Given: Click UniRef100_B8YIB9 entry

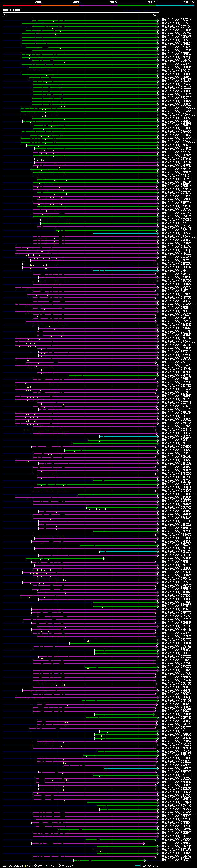Looking at the screenshot, I should coord(177,152).
